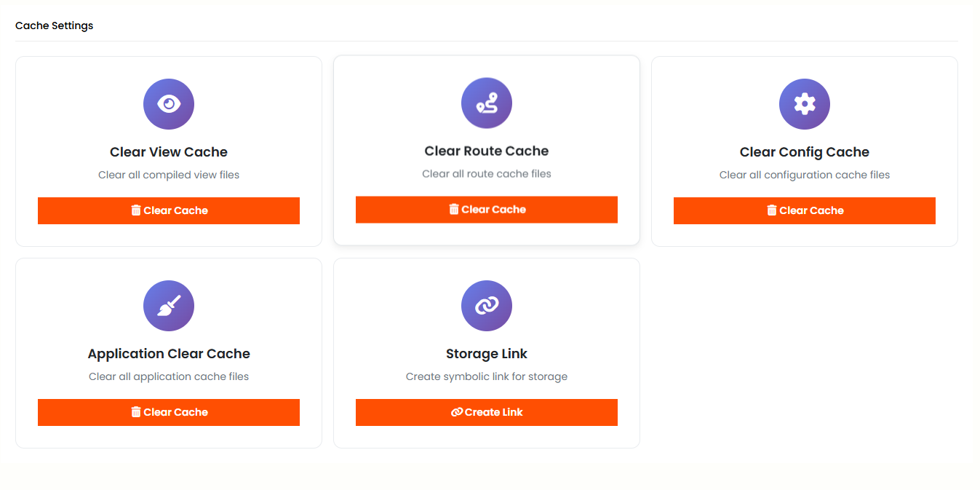This screenshot has width=980, height=490.
Task: Select the Storage Link card
Action: tap(486, 352)
